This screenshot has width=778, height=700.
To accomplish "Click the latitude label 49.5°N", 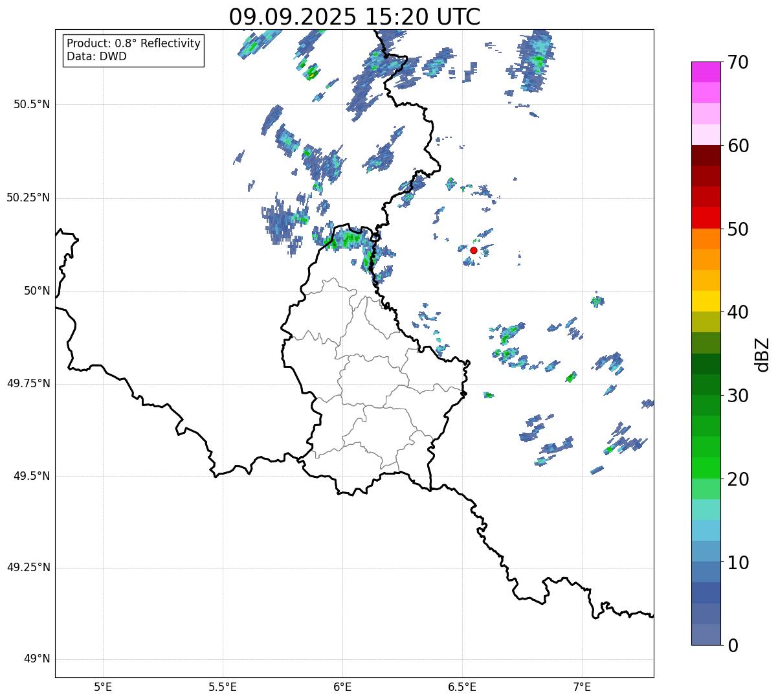I will (x=32, y=477).
